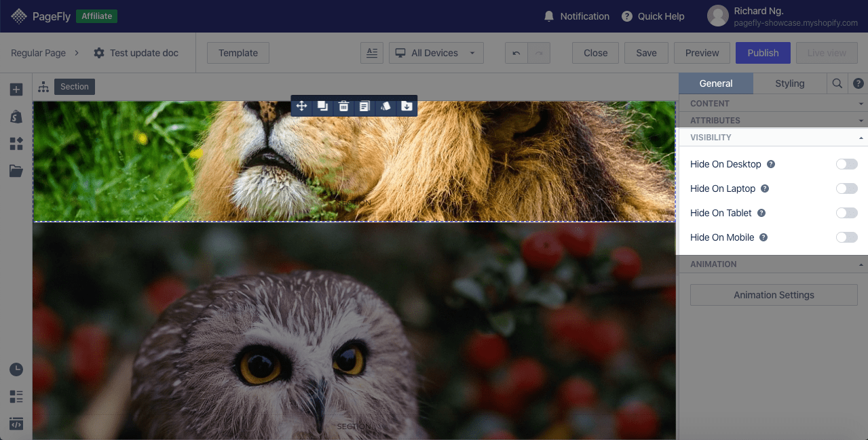Open Notification bell
The width and height of the screenshot is (868, 440).
click(549, 16)
